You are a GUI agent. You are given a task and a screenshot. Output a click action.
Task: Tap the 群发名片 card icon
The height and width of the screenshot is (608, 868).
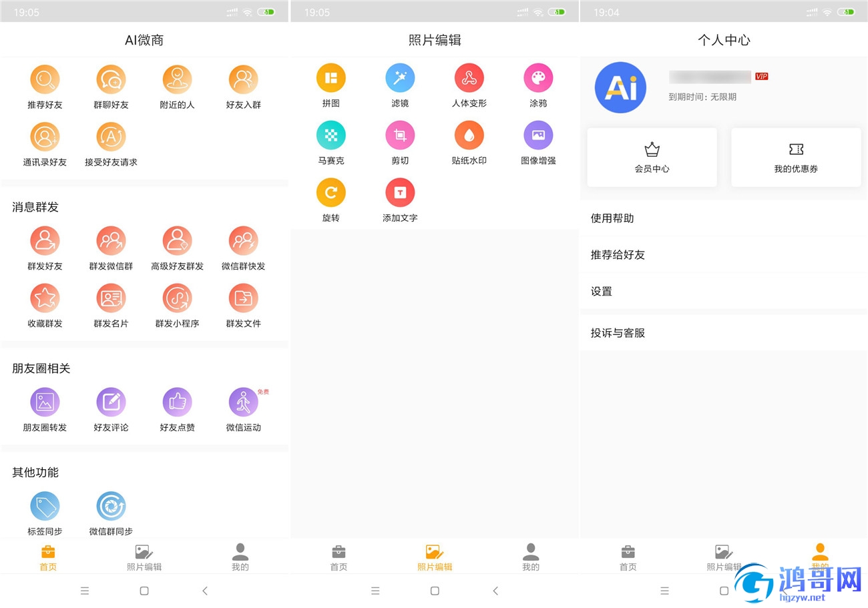tap(111, 298)
